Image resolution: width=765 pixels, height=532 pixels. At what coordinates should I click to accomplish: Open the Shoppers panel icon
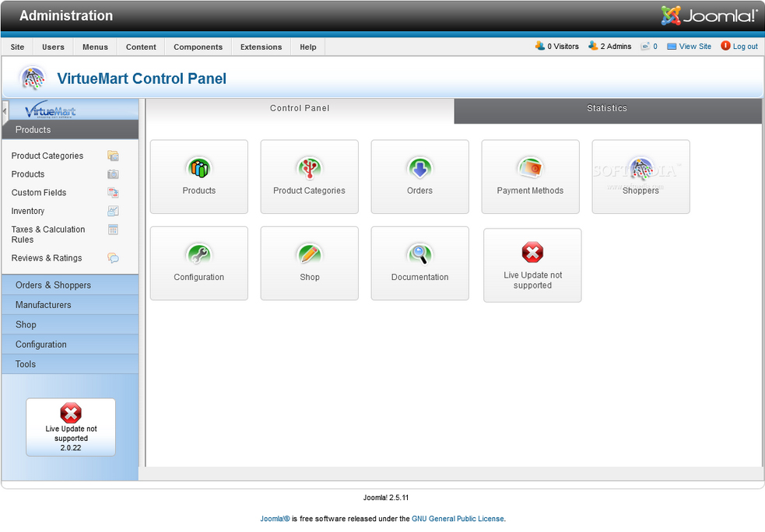[x=640, y=168]
